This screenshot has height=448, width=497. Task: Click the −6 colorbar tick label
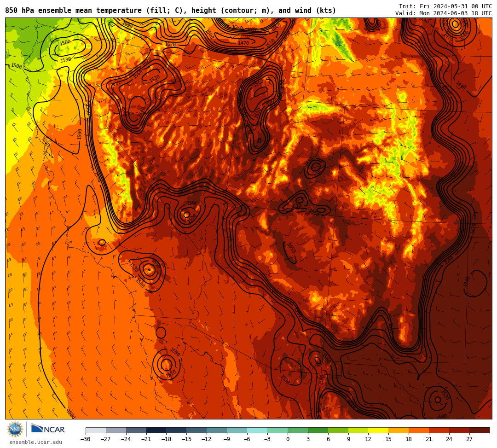coord(247,439)
